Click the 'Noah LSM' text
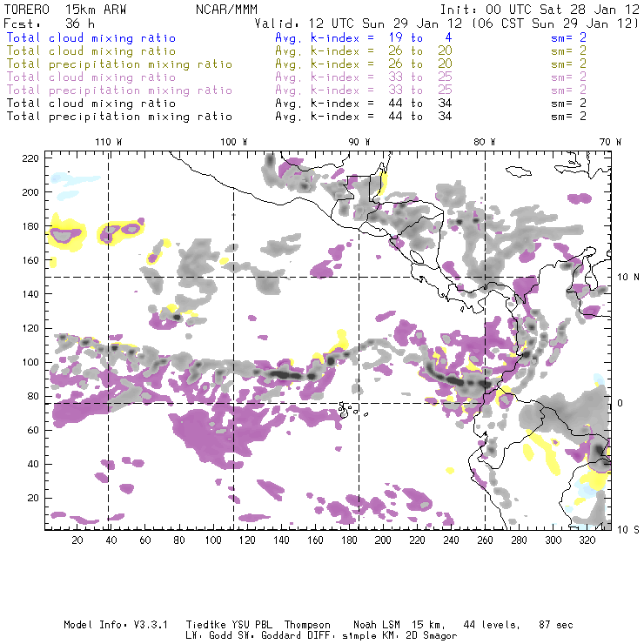This screenshot has width=644, height=644. coord(377,625)
